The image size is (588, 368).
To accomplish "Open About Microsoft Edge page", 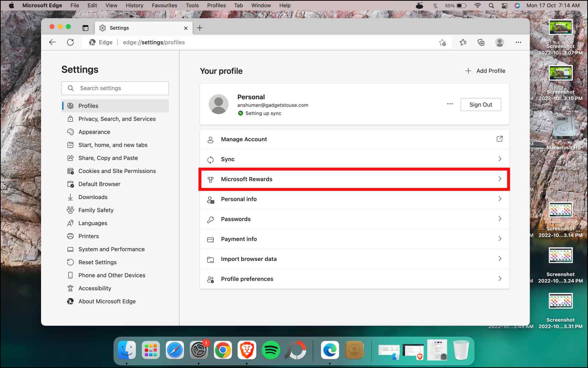I will pyautogui.click(x=115, y=301).
